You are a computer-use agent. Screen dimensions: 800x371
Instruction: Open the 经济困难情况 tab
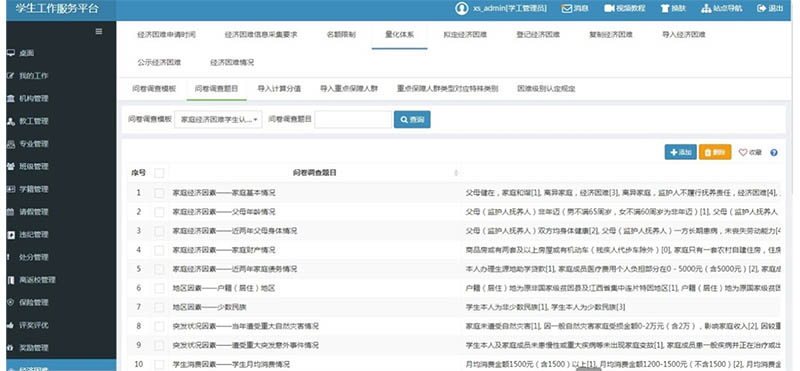pos(232,63)
